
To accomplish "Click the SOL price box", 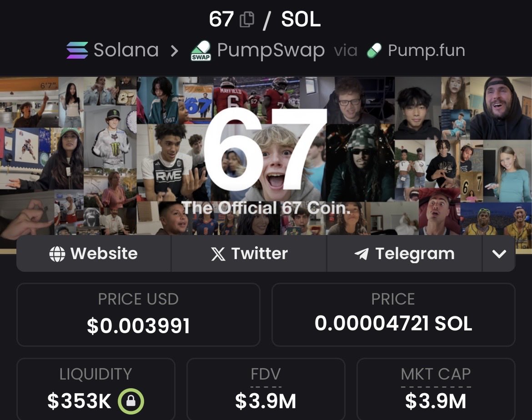I will click(394, 315).
